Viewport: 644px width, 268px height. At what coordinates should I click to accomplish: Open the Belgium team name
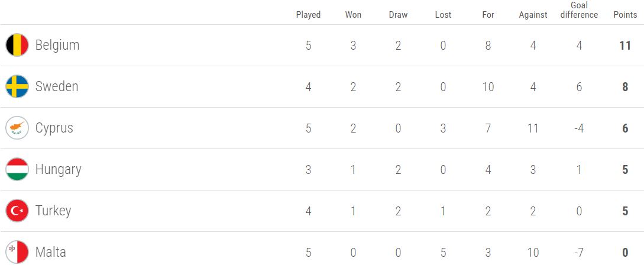click(x=57, y=45)
